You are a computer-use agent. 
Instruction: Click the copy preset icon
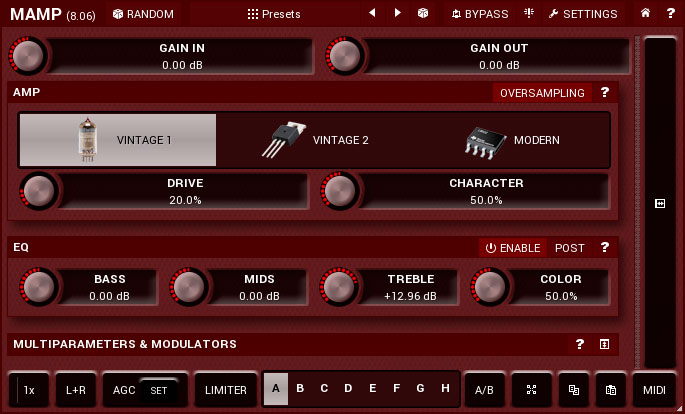(574, 390)
